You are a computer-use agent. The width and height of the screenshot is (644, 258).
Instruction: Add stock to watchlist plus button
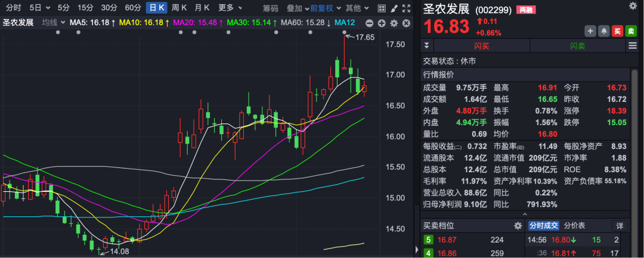click(x=590, y=31)
